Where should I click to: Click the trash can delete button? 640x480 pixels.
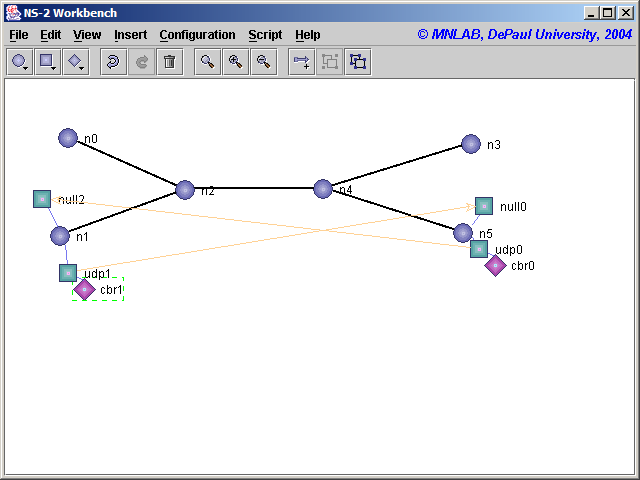170,62
